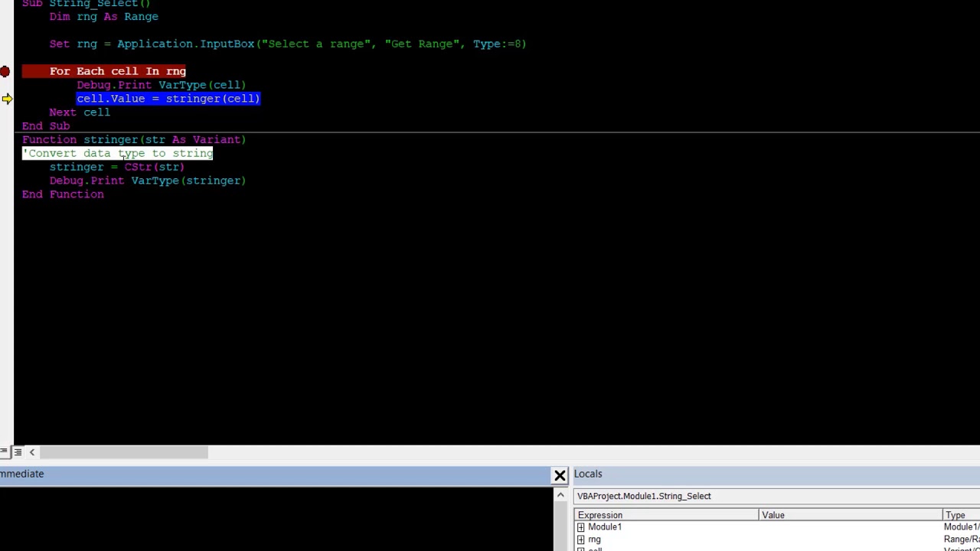Switch to Procedure View icon
This screenshot has width=980, height=551.
point(4,452)
